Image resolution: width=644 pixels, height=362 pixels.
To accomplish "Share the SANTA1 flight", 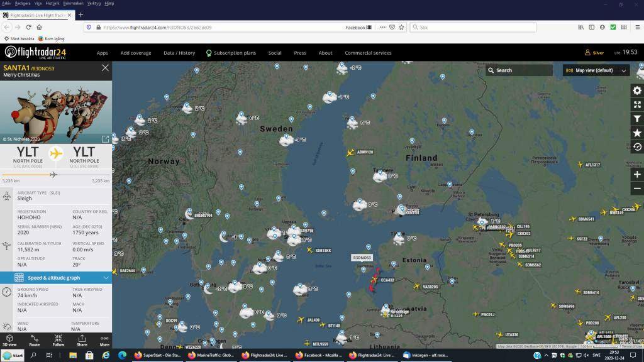I will click(x=82, y=341).
